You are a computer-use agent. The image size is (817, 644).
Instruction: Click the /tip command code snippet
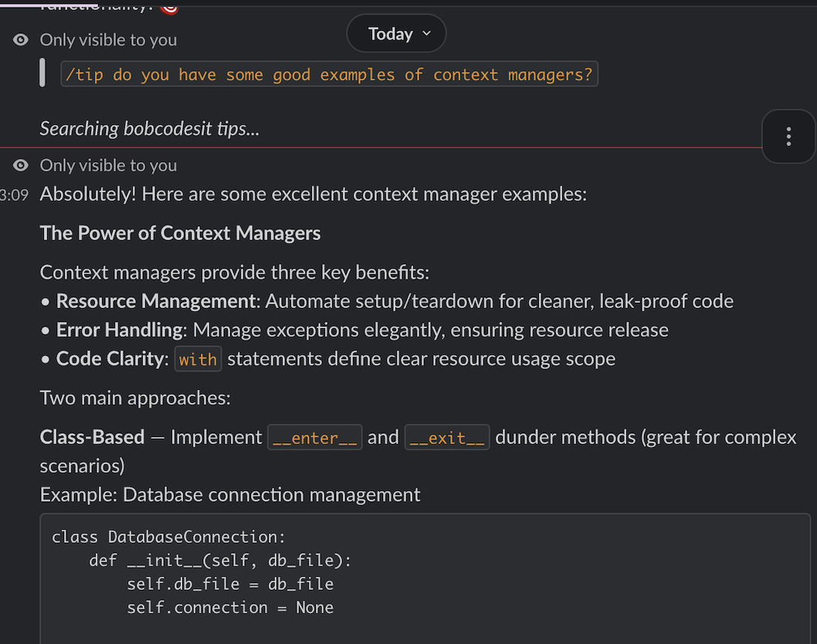(x=329, y=74)
